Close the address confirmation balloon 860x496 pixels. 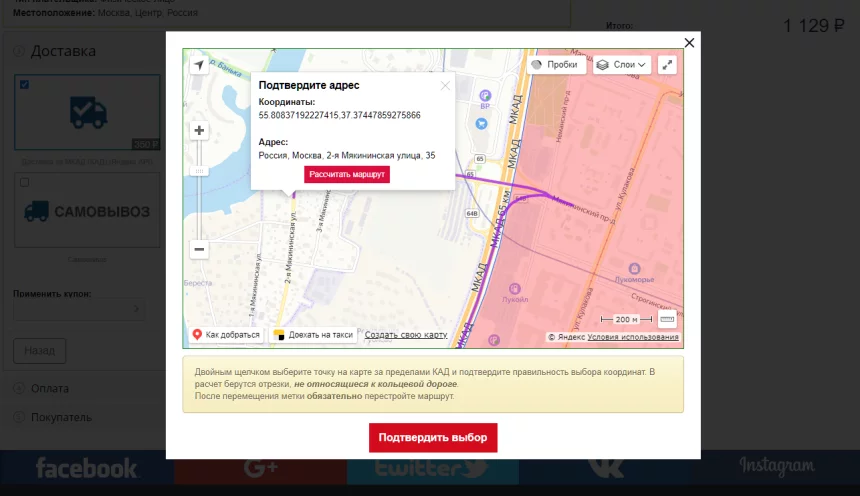click(445, 86)
